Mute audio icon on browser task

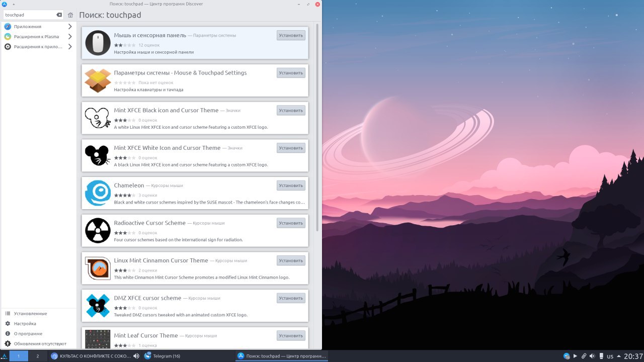coord(136,356)
